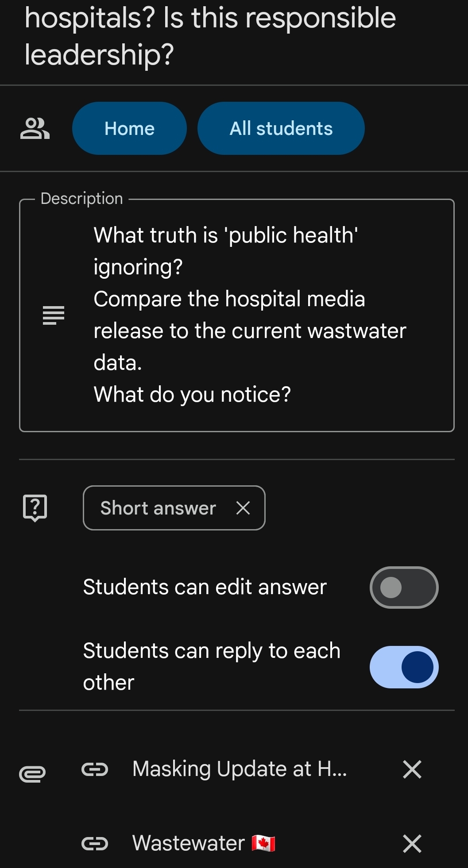Enable Students can edit answer

(x=404, y=588)
